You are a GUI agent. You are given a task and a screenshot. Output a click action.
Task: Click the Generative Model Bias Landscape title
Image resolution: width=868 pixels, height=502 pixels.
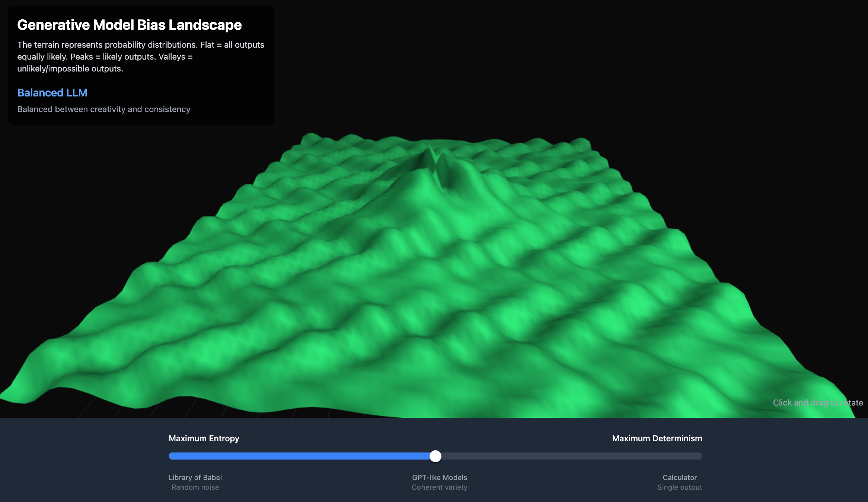[129, 25]
